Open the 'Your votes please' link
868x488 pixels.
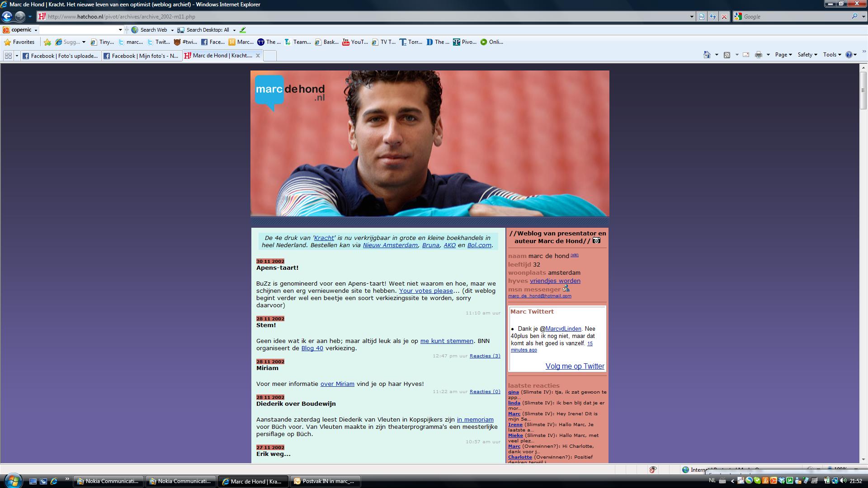tap(425, 291)
